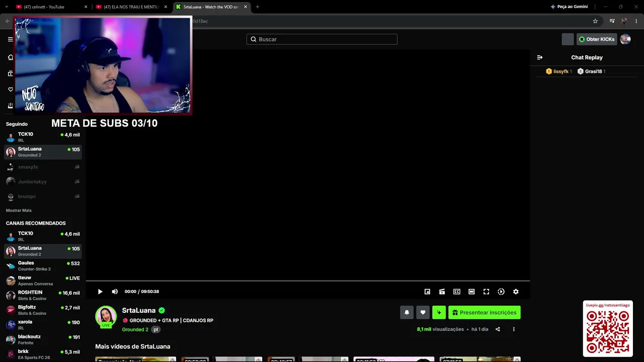Screen dimensions: 644x362
Task: Open the xarola IRL channel
Action: [x=43, y=325]
